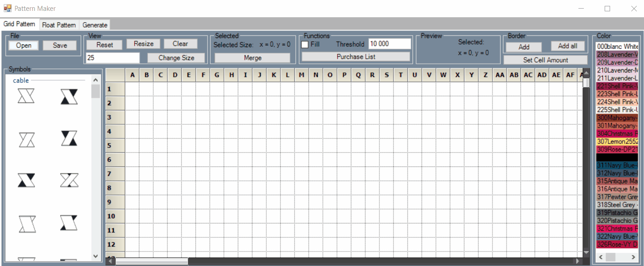The width and height of the screenshot is (644, 266).
Task: Collapse the cable symbols group header
Action: pos(21,81)
